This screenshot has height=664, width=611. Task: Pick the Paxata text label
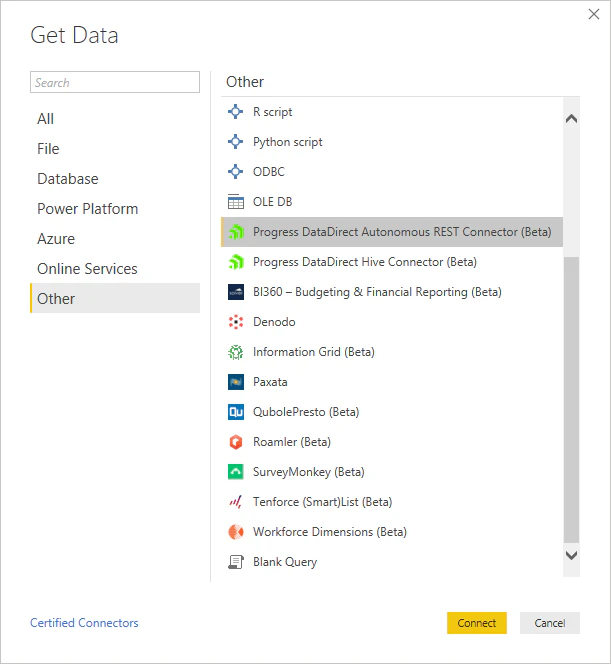[270, 382]
